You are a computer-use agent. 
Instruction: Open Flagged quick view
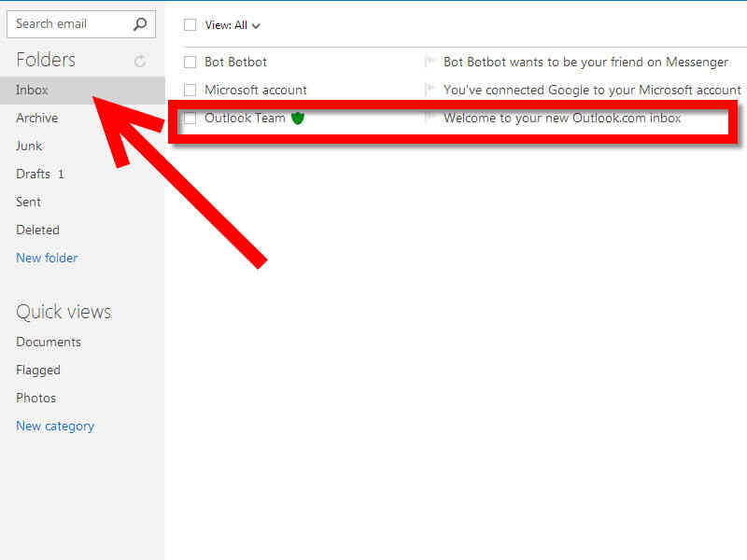[x=38, y=370]
